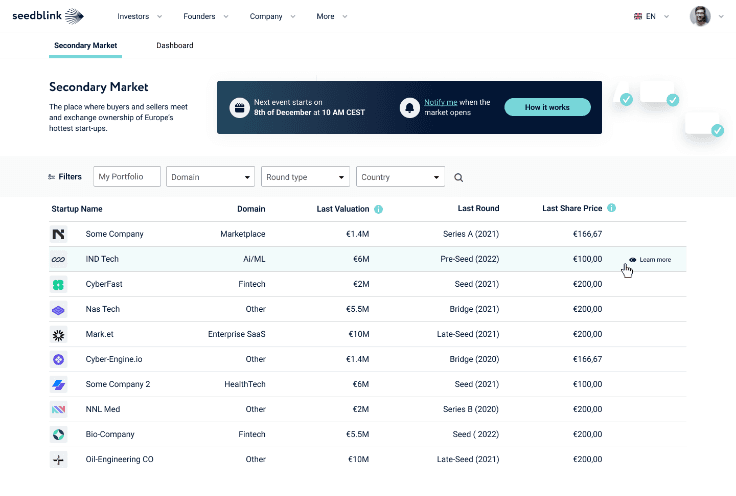736x496 pixels.
Task: Click the Notify me link
Action: pos(440,102)
